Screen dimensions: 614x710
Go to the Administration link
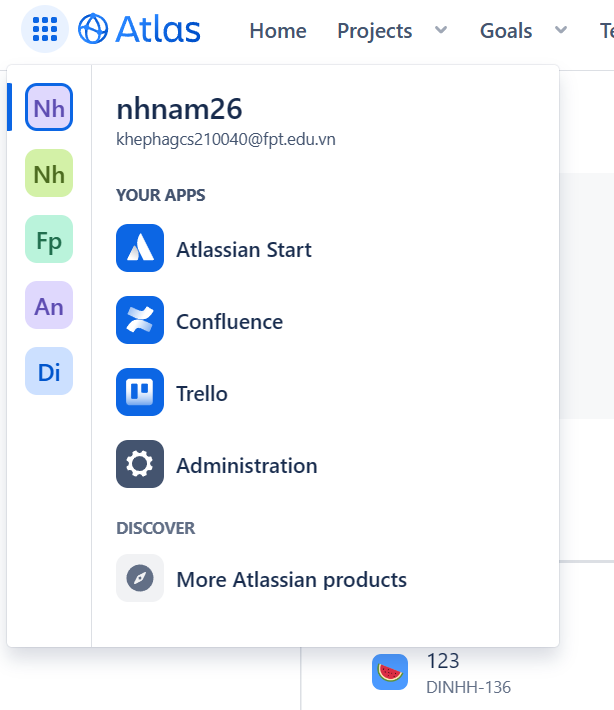coord(246,465)
